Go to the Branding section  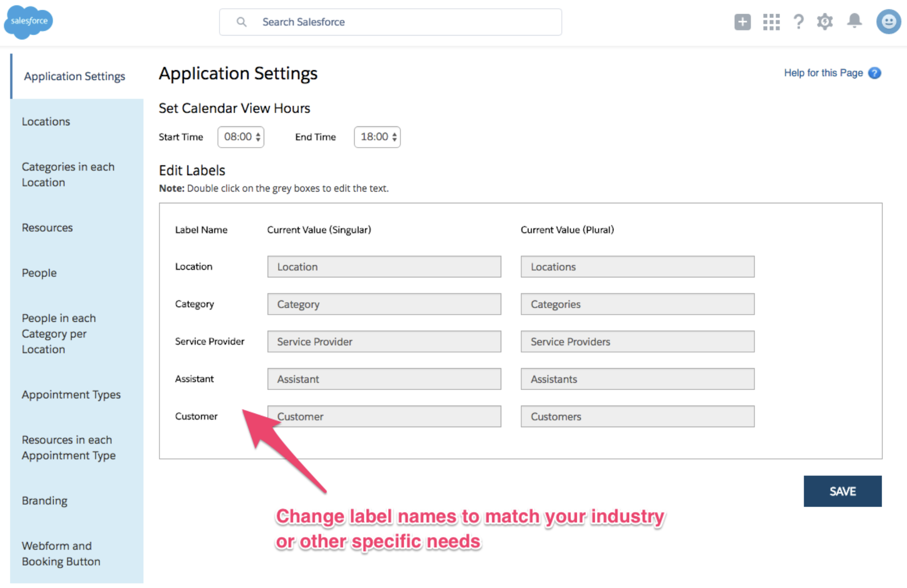[x=44, y=501]
